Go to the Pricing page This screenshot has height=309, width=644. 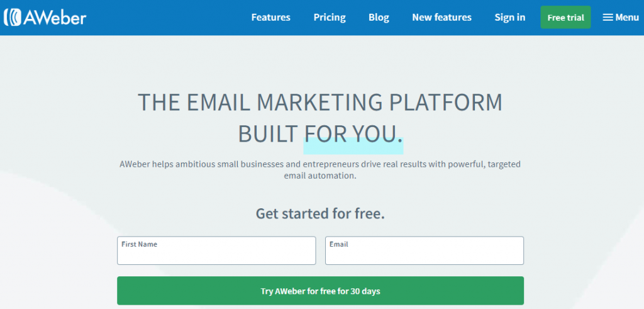(330, 18)
